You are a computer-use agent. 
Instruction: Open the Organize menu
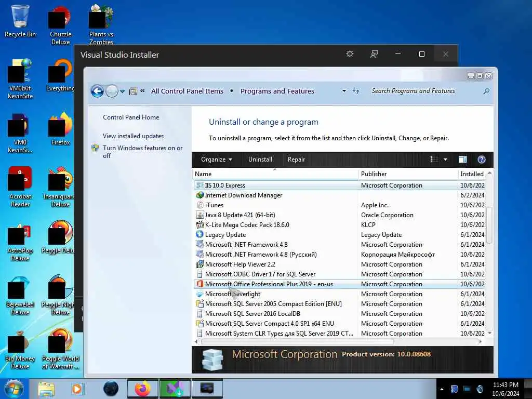pos(217,159)
